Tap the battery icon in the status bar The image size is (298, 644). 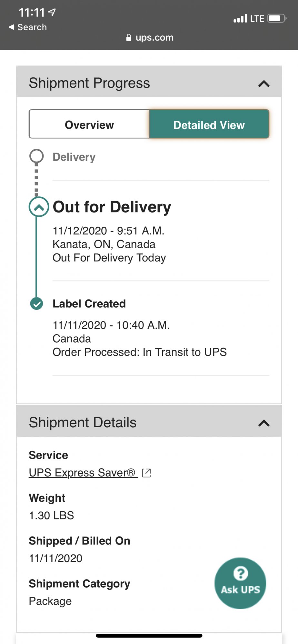point(277,18)
